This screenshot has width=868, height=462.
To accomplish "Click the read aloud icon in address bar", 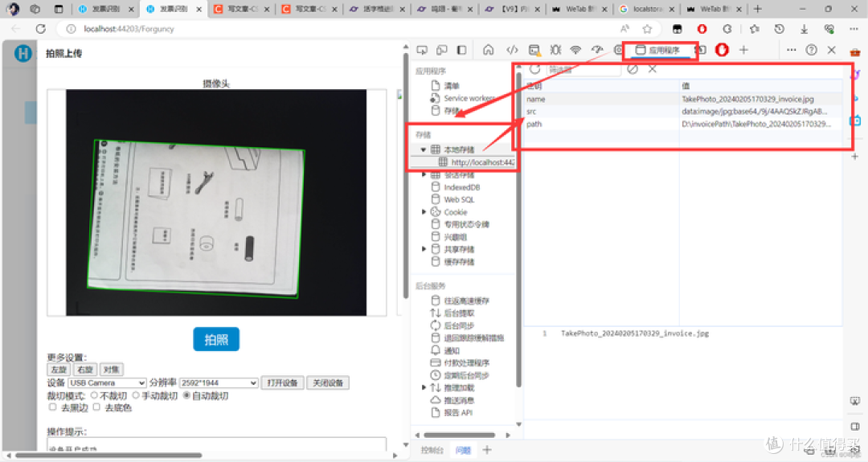I will pyautogui.click(x=624, y=29).
